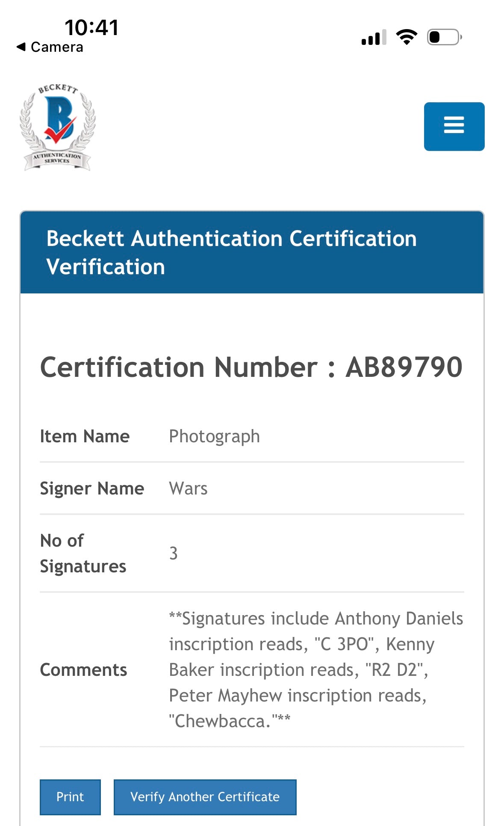Tap the battery status icon

click(444, 37)
